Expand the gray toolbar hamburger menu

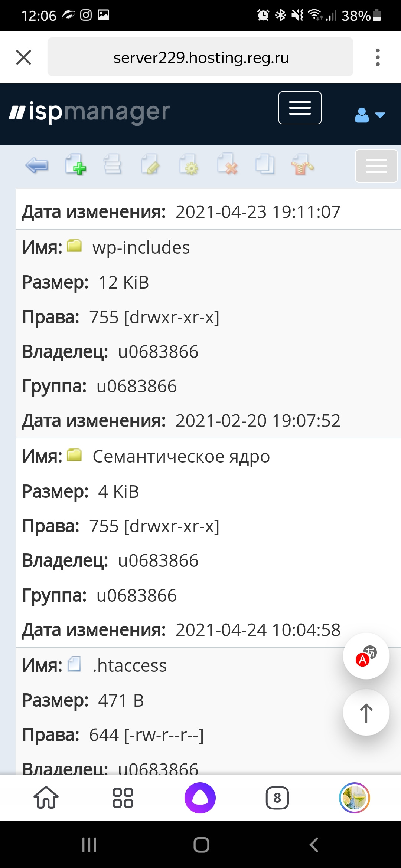click(376, 166)
